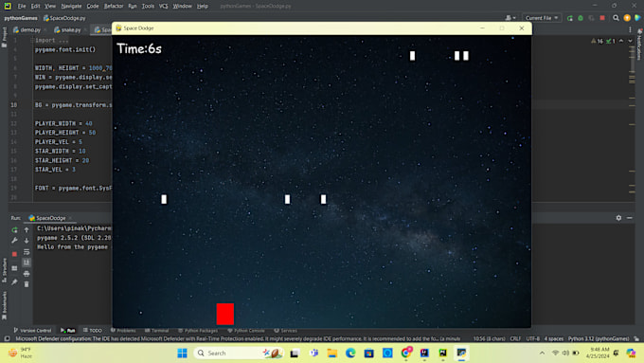Image resolution: width=644 pixels, height=363 pixels.
Task: Hide the Run tool window
Action: pyautogui.click(x=630, y=218)
